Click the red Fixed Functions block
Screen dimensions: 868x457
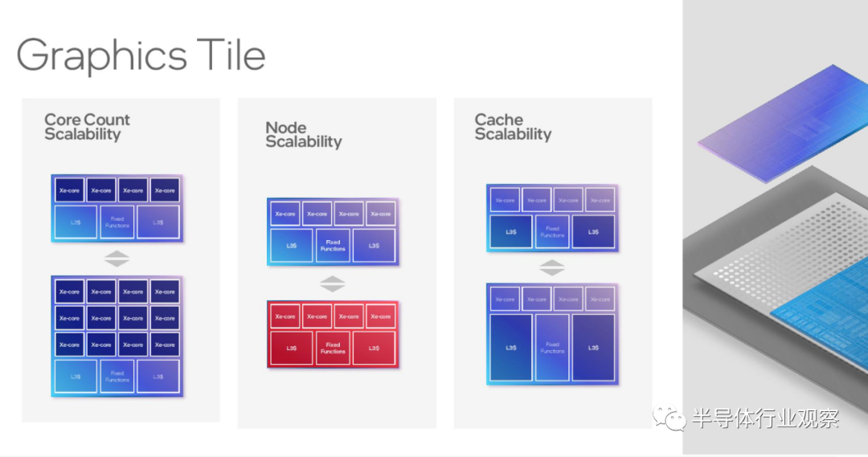point(333,348)
